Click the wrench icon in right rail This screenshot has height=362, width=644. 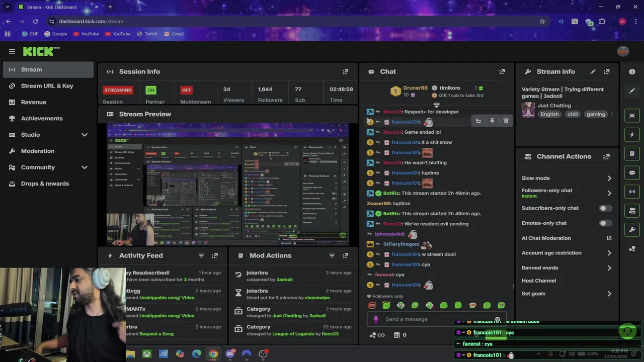pos(632,230)
